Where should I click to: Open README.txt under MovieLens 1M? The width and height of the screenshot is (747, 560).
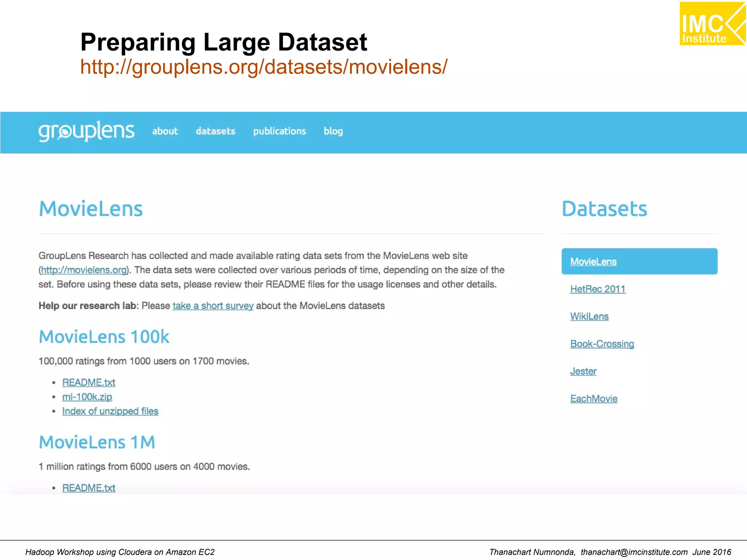pyautogui.click(x=89, y=488)
